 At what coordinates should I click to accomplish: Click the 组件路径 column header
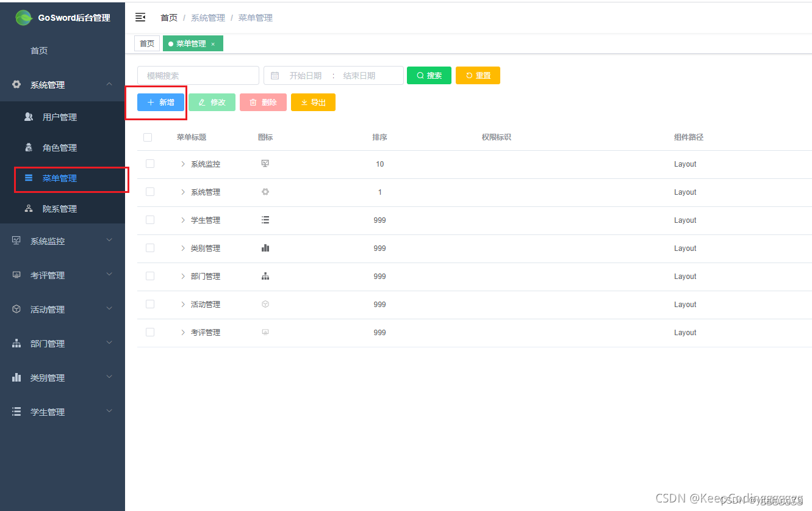coord(689,137)
